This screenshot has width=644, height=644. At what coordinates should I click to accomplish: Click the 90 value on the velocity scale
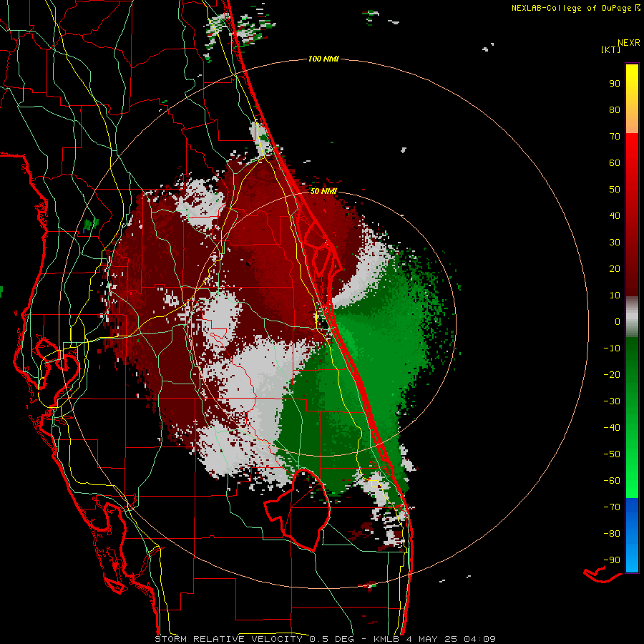point(615,84)
